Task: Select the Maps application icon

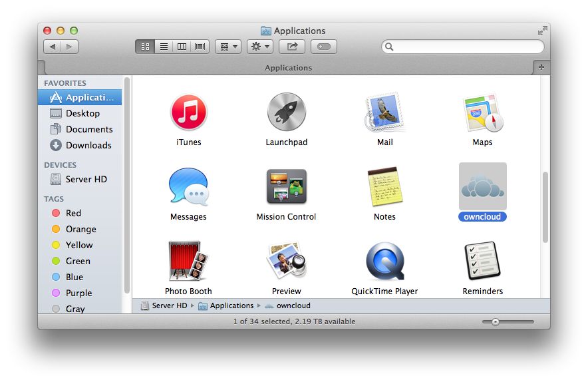Action: 482,112
